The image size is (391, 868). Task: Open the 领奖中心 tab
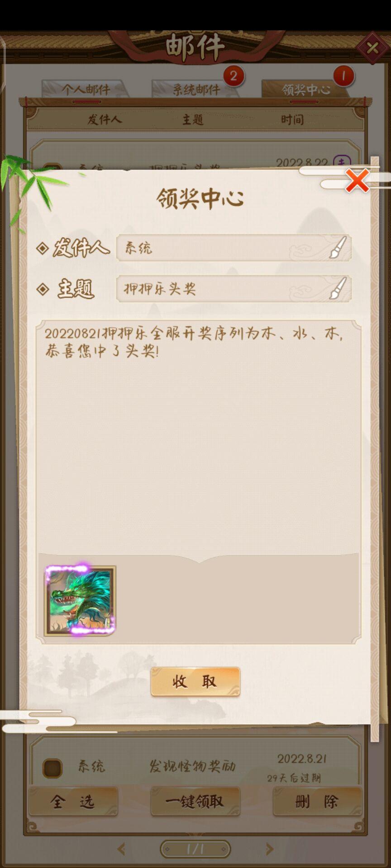pos(306,89)
